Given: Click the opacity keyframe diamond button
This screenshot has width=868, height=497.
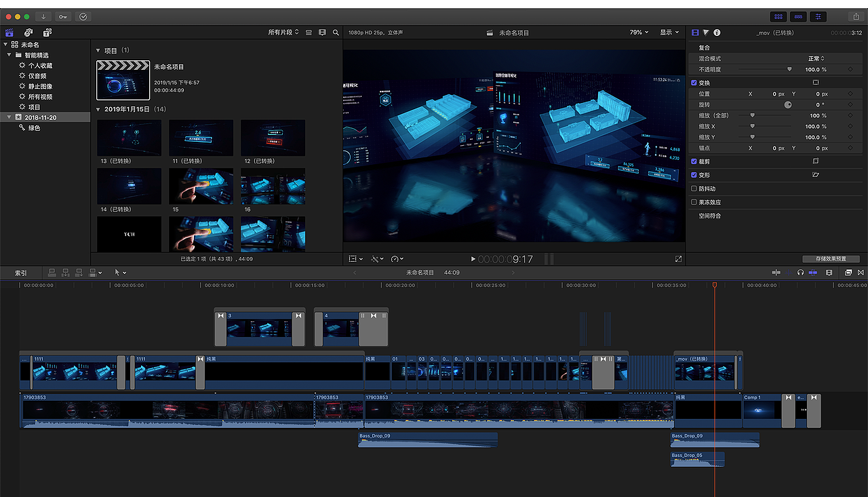Looking at the screenshot, I should (850, 69).
